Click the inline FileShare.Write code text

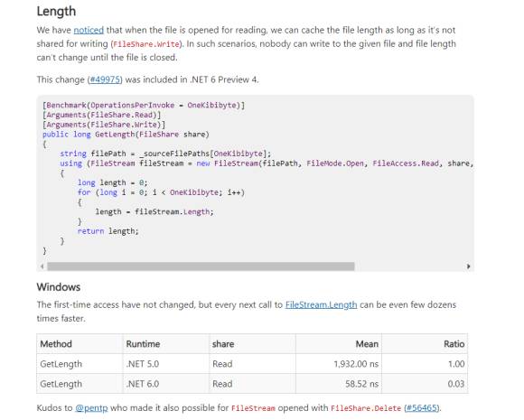[x=146, y=44]
